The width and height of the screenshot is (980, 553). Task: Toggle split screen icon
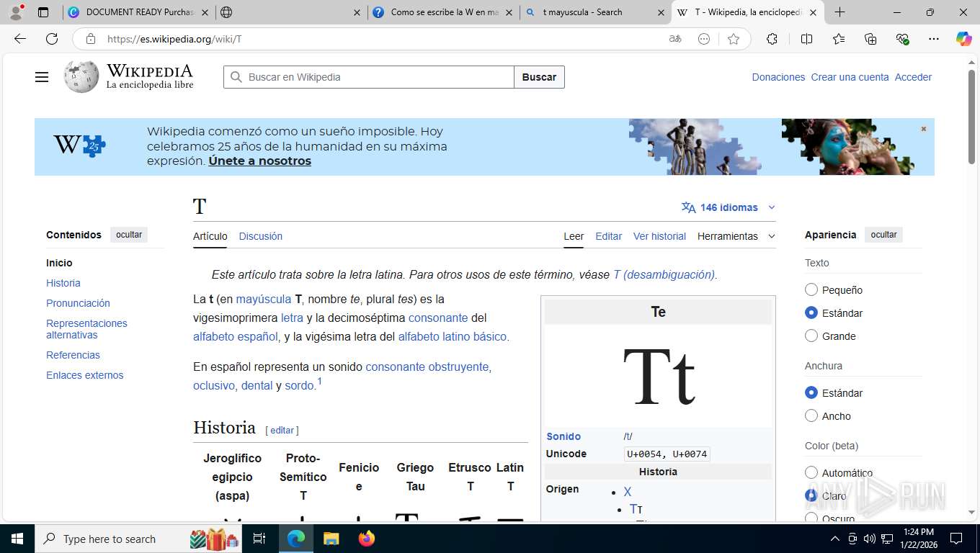coord(806,39)
